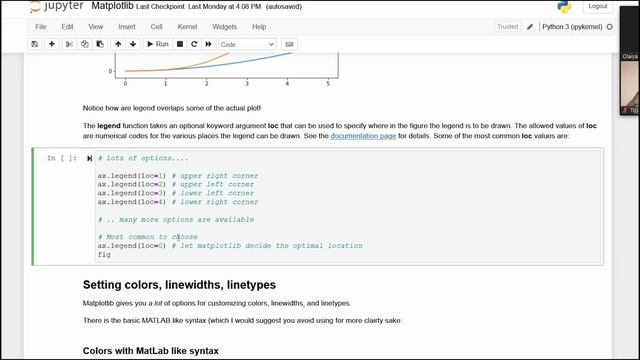Paste cells below icon
Screen dimensions: 640x360
[x=100, y=44]
